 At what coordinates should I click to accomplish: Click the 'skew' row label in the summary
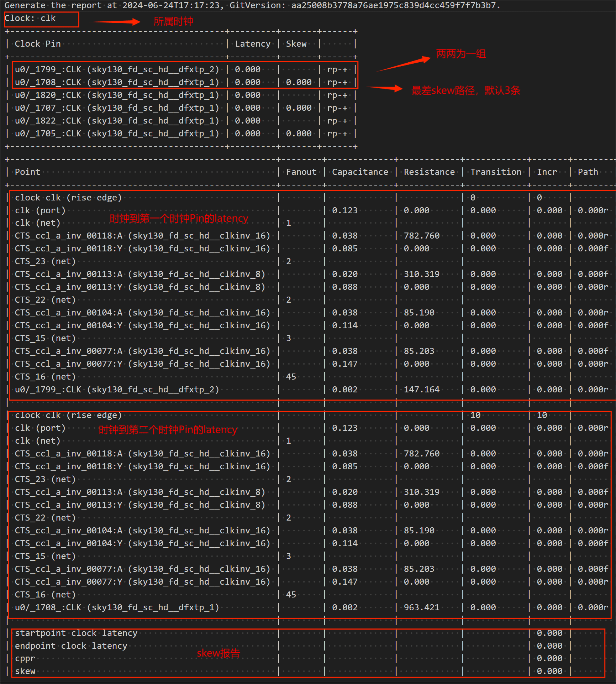pos(25,672)
